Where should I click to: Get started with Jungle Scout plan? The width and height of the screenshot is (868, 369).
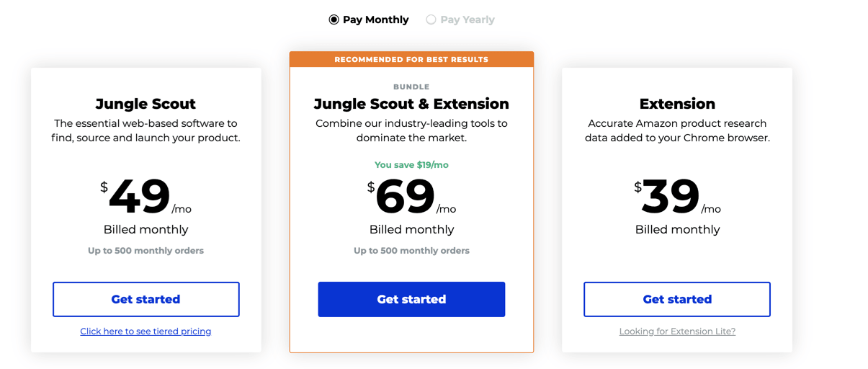click(x=146, y=299)
